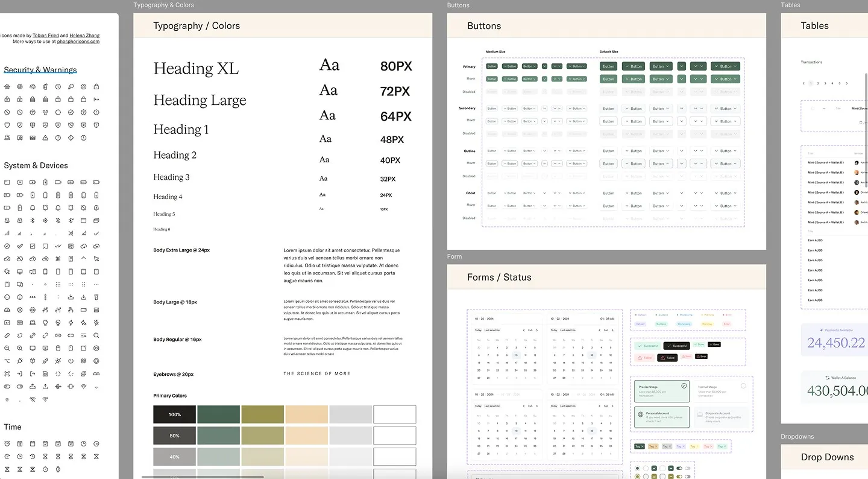The image size is (868, 479).
Task: Open the Primary default-size chevron-only button
Action: pyautogui.click(x=682, y=66)
